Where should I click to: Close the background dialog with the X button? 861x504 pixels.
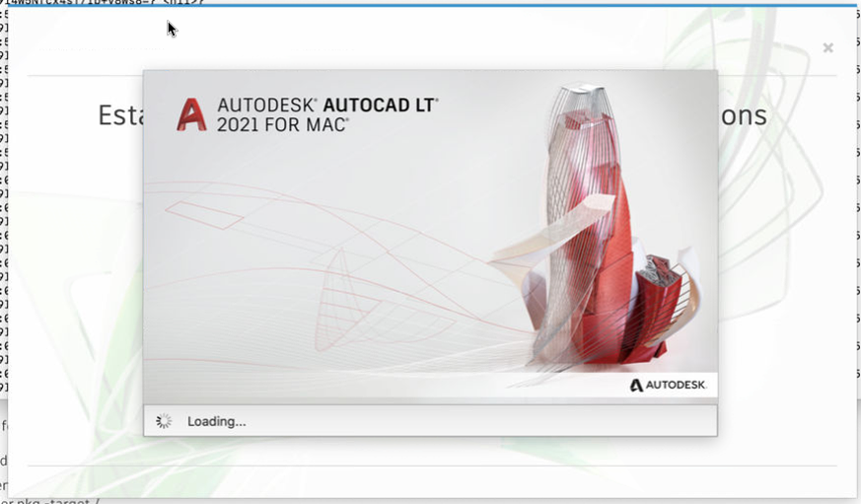pyautogui.click(x=828, y=47)
